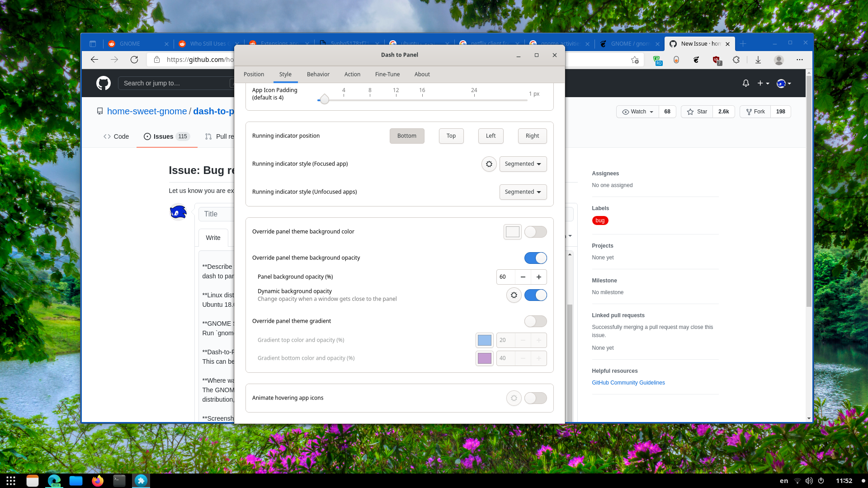Open the browser settings and more menu

tap(800, 60)
